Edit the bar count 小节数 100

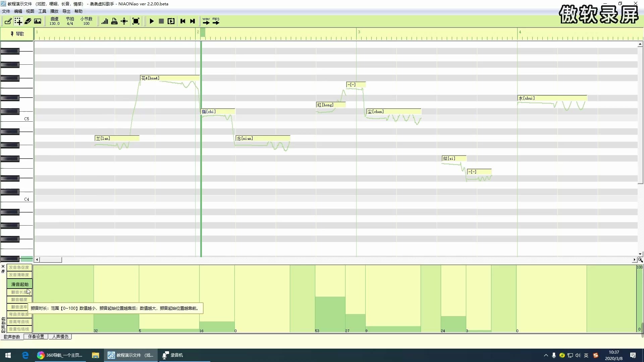click(87, 21)
